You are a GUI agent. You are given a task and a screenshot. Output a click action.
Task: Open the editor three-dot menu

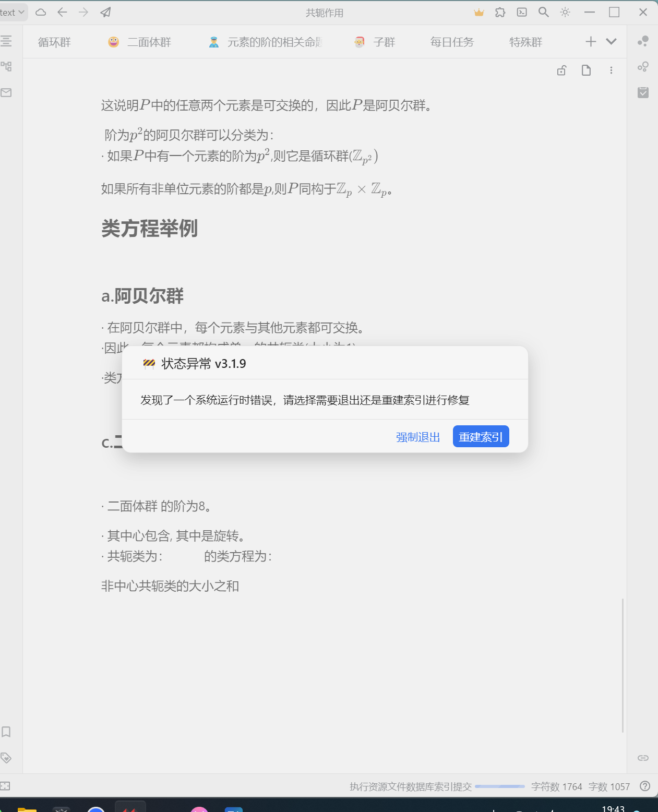(x=611, y=70)
